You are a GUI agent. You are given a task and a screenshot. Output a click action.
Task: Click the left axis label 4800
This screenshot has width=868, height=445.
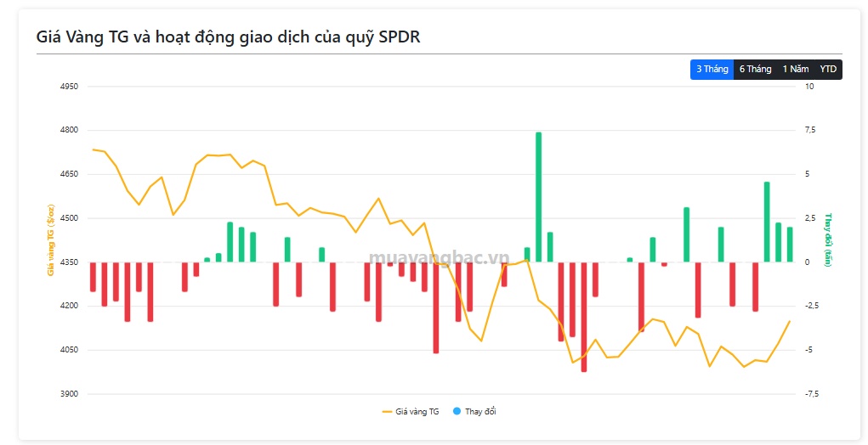71,131
